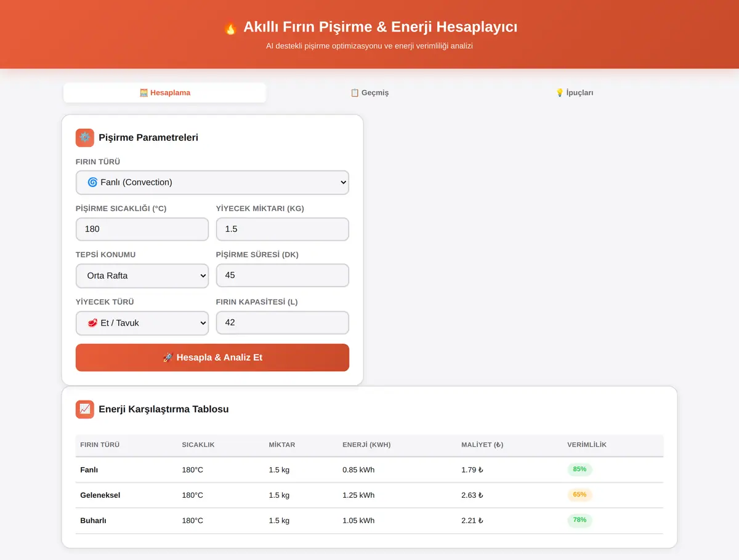
Task: Open the Yiyecek Türü dropdown
Action: [142, 322]
